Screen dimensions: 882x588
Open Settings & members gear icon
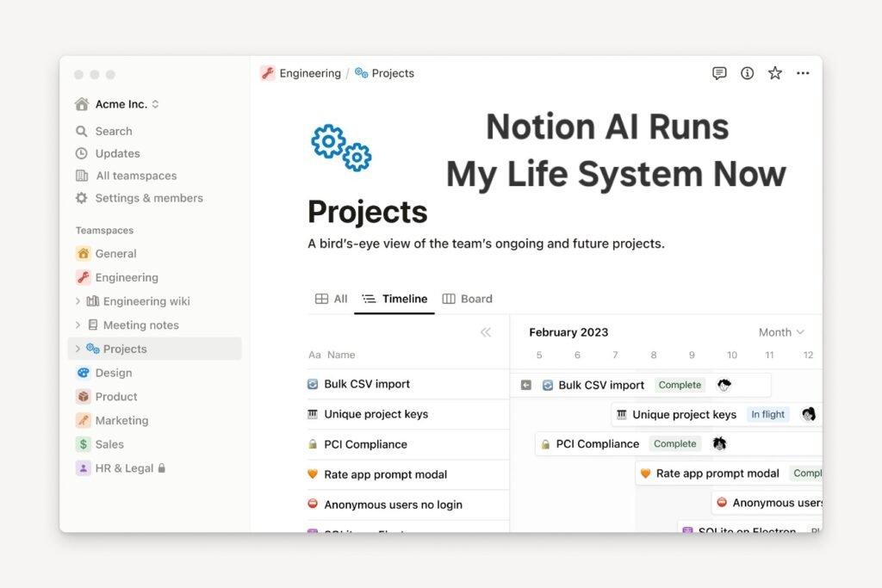click(82, 198)
